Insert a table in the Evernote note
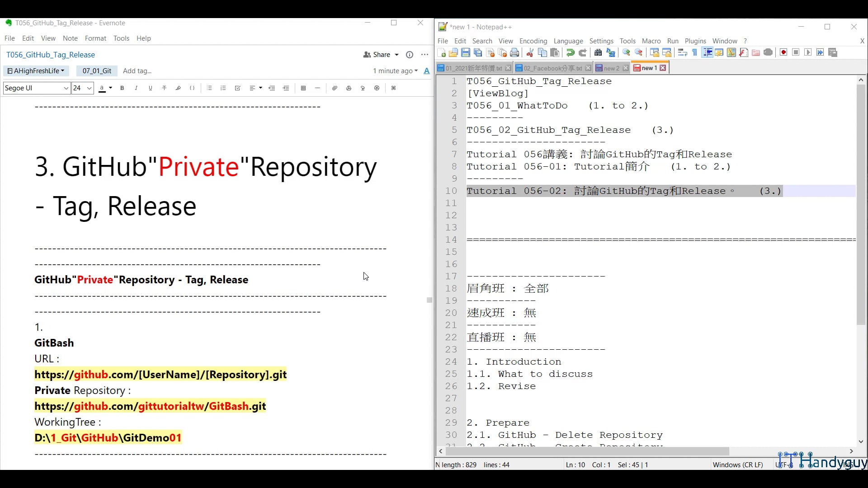The width and height of the screenshot is (868, 488). tap(303, 88)
